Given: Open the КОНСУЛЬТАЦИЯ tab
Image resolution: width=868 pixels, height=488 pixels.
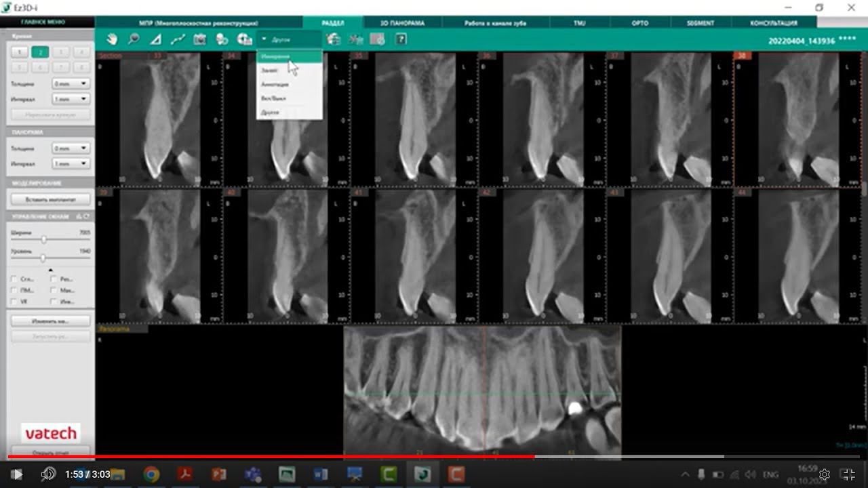Looking at the screenshot, I should (774, 23).
